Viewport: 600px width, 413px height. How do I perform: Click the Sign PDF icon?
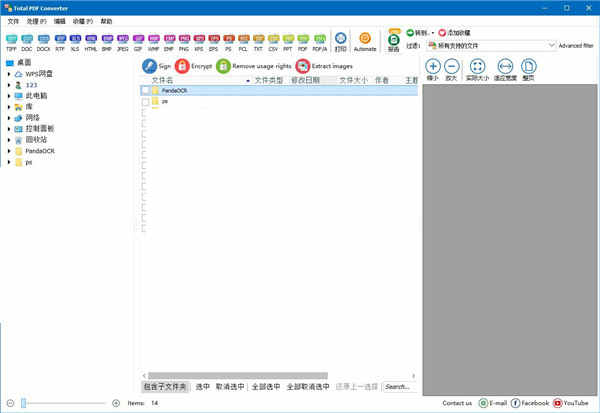149,66
